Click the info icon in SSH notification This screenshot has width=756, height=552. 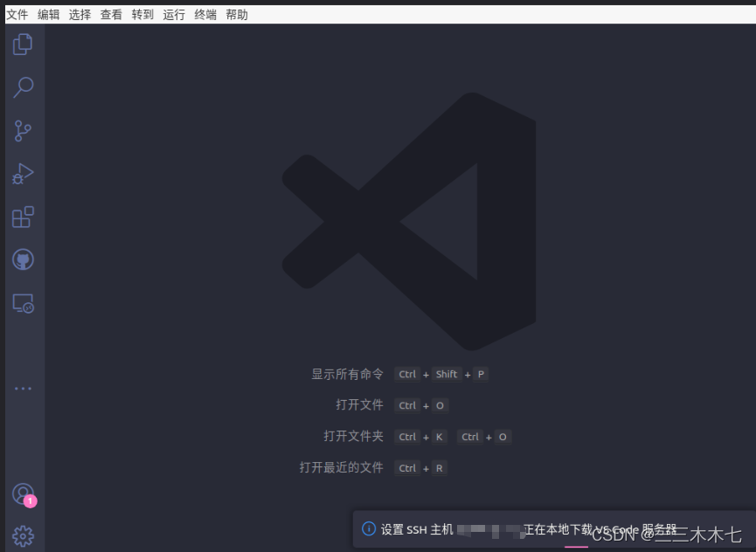click(x=369, y=529)
